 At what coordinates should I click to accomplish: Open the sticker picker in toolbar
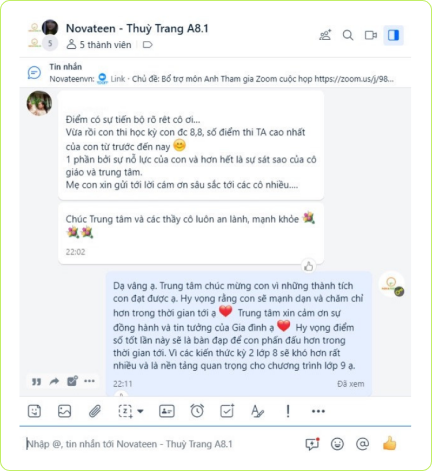click(x=34, y=411)
